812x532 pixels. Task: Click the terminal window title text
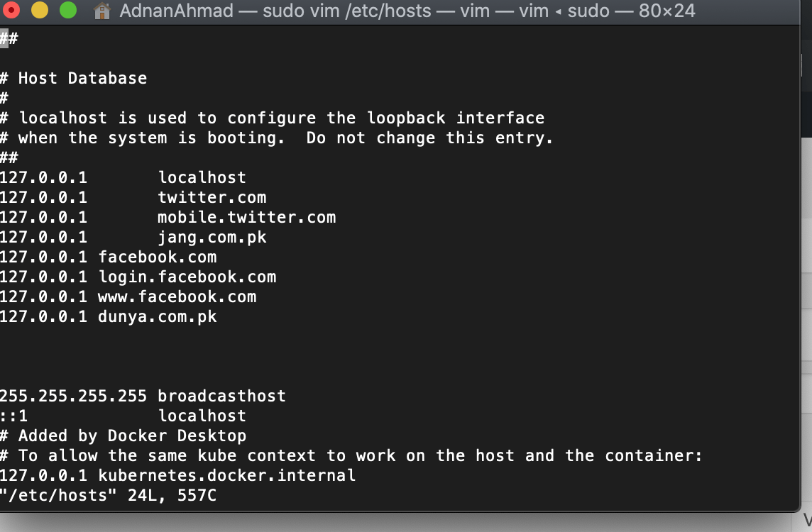point(407,11)
